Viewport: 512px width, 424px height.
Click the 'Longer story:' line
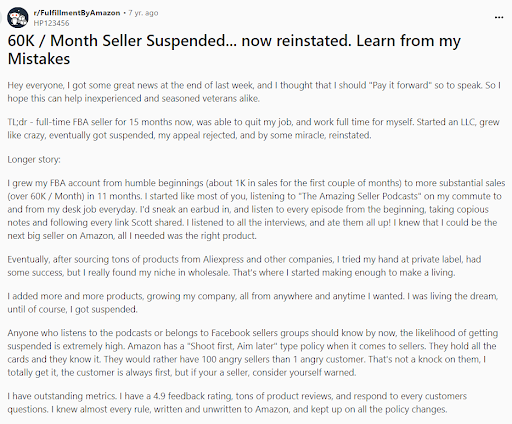tap(34, 159)
